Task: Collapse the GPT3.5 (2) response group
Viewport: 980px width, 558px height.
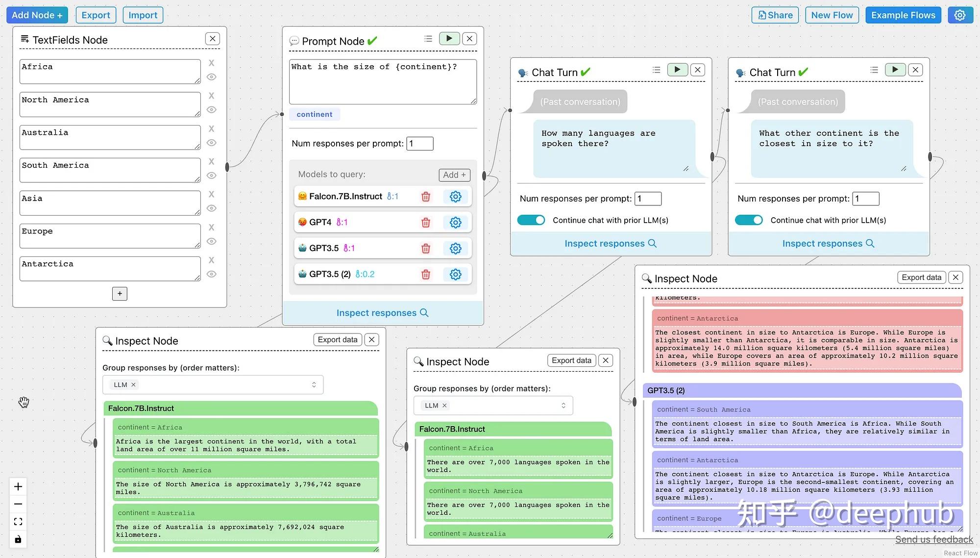Action: [x=665, y=391]
